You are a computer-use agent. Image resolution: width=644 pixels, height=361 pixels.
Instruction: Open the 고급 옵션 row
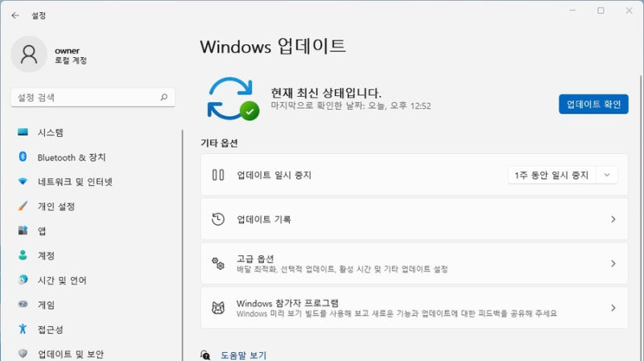(414, 263)
